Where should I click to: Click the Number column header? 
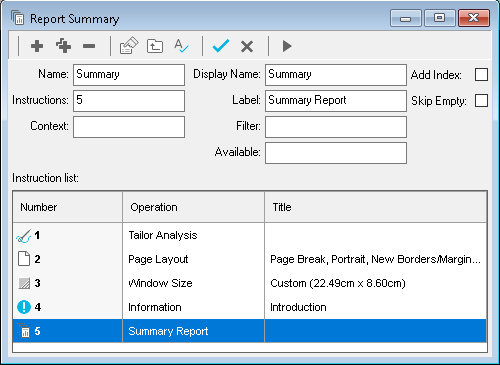pos(68,207)
